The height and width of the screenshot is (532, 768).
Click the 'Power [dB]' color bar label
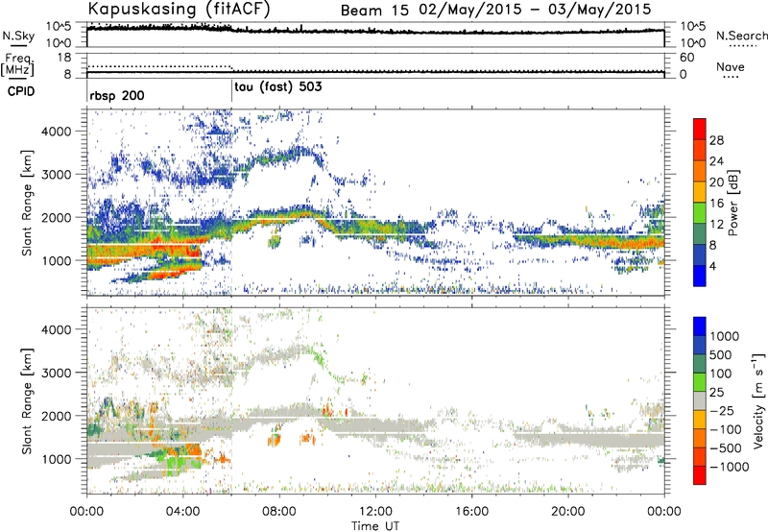[733, 204]
